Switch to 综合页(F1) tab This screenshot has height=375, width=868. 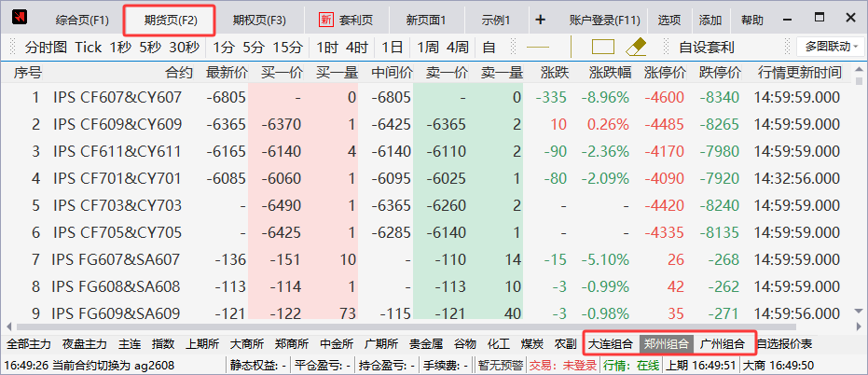pyautogui.click(x=82, y=21)
